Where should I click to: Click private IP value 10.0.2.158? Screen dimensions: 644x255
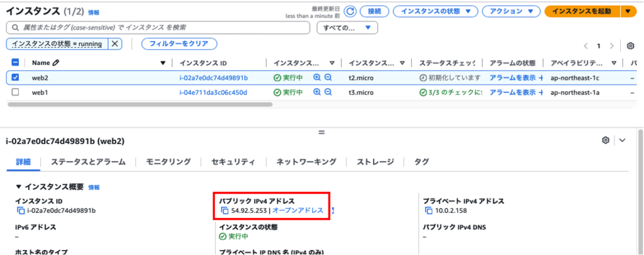pos(450,210)
